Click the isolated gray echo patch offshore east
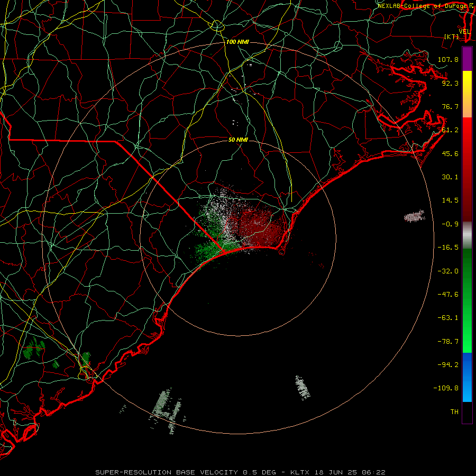The image size is (476, 476). click(415, 216)
